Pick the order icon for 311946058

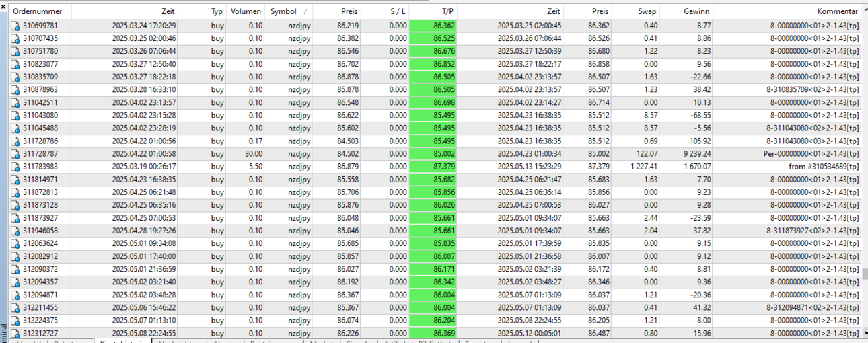pos(15,231)
